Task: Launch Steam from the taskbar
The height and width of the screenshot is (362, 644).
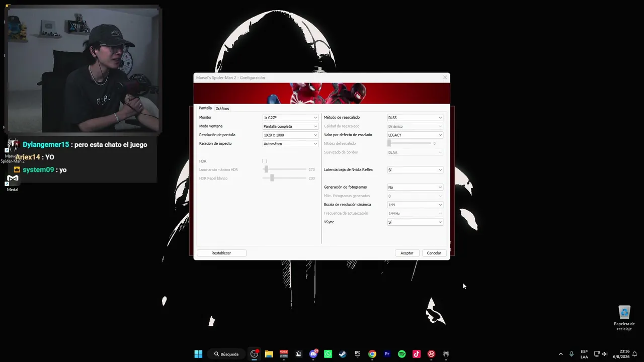Action: (343, 354)
